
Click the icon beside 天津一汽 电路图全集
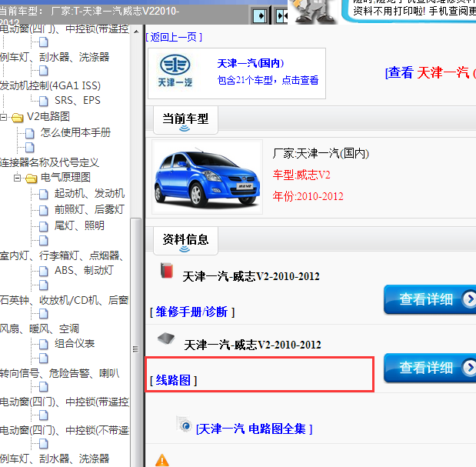tap(184, 424)
